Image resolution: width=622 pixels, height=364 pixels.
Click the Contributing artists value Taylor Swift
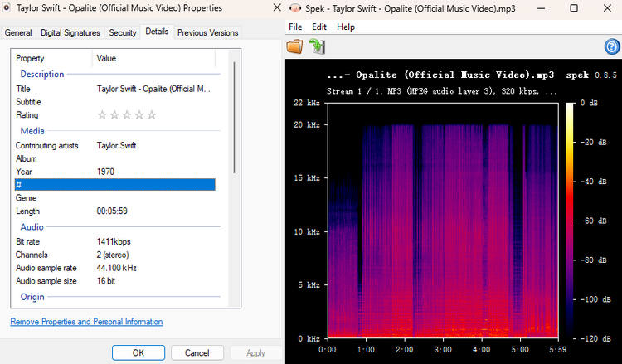tap(117, 146)
